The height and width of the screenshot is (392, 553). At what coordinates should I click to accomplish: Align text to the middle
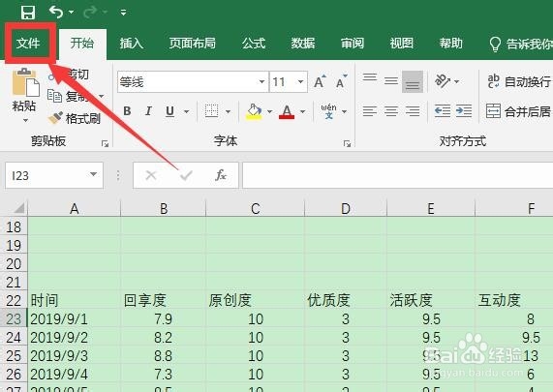tap(391, 81)
